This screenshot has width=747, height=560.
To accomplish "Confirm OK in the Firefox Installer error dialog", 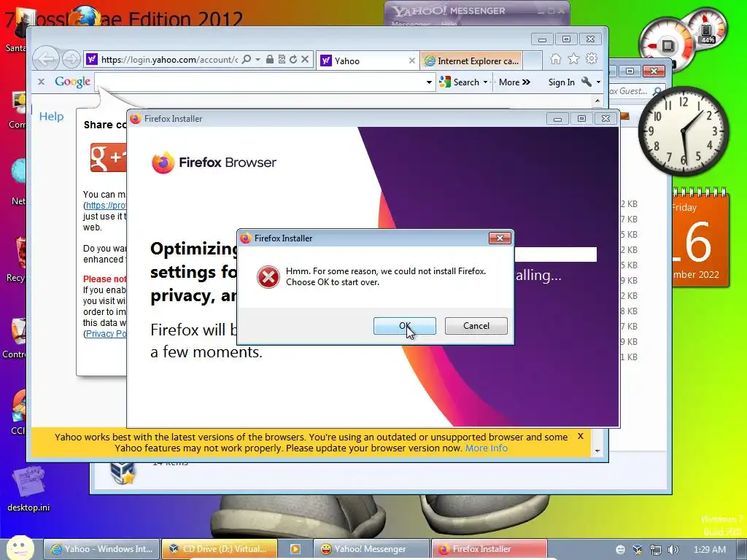I will [404, 326].
